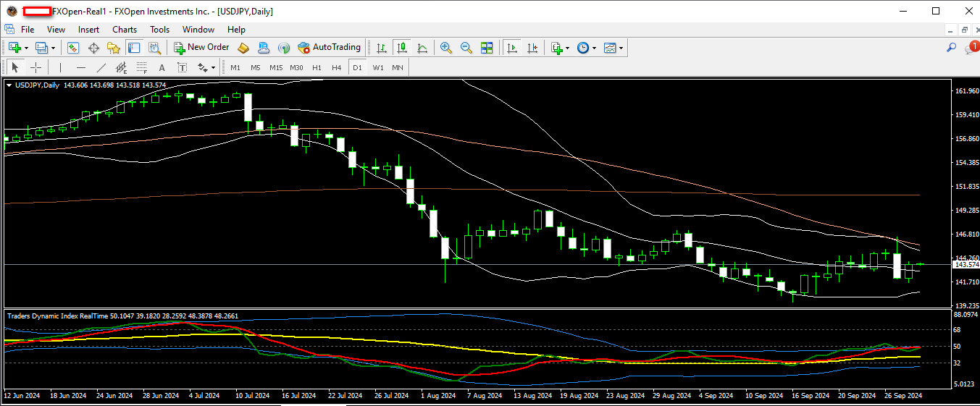The width and height of the screenshot is (980, 406).
Task: Click the 143.574 current price label
Action: coord(967,265)
